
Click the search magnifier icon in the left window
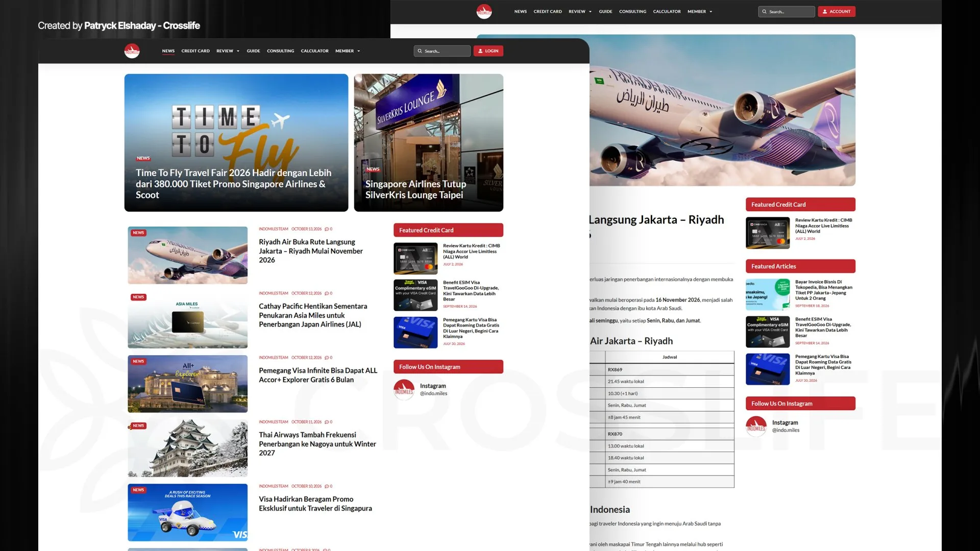(x=420, y=51)
